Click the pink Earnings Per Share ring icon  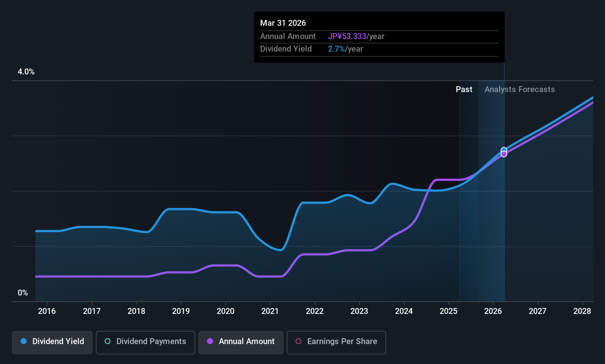click(x=298, y=342)
